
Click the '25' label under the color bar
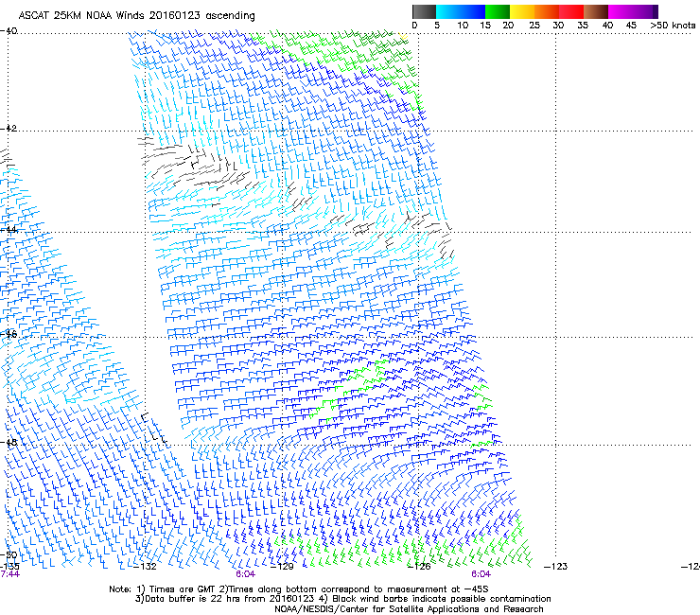coord(534,26)
